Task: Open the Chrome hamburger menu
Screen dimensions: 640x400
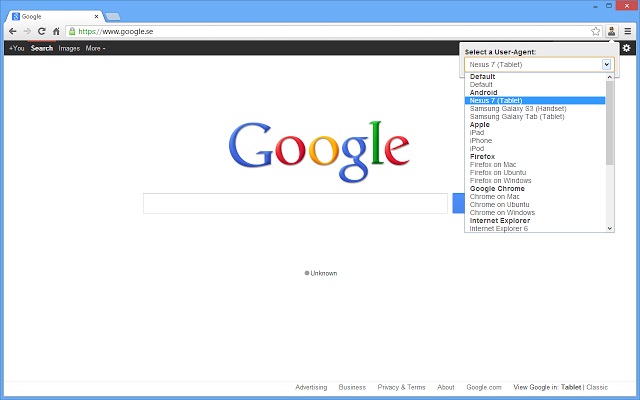Action: (x=627, y=31)
